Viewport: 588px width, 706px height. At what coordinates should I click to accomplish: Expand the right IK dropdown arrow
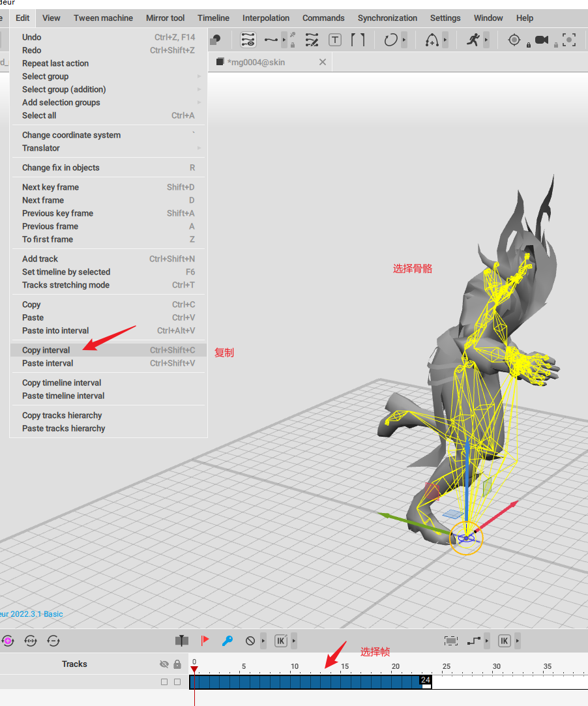click(x=518, y=640)
